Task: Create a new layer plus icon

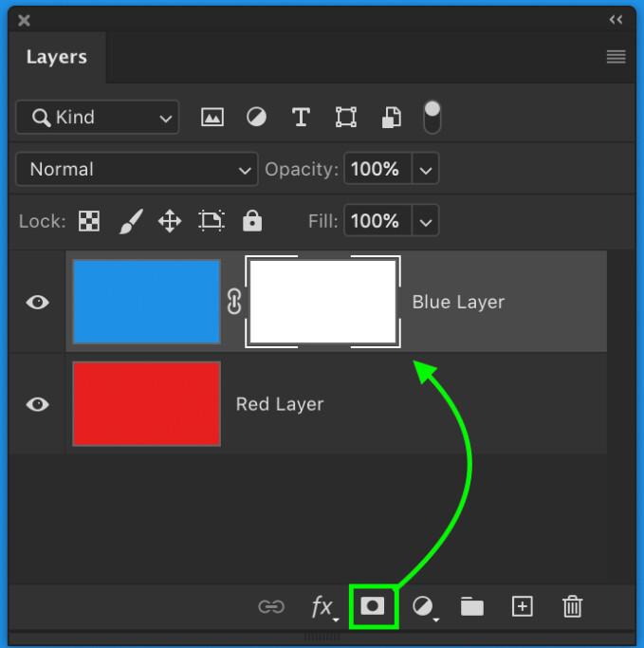Action: pos(523,606)
